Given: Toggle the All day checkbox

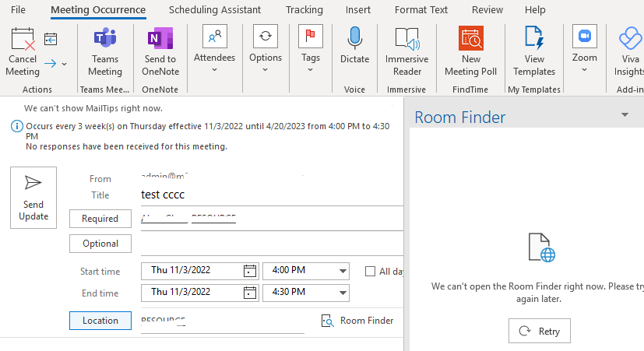Looking at the screenshot, I should pyautogui.click(x=370, y=272).
